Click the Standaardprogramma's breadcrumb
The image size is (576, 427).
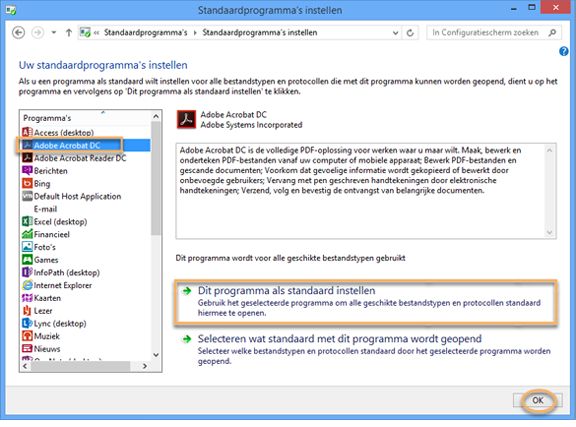point(145,33)
